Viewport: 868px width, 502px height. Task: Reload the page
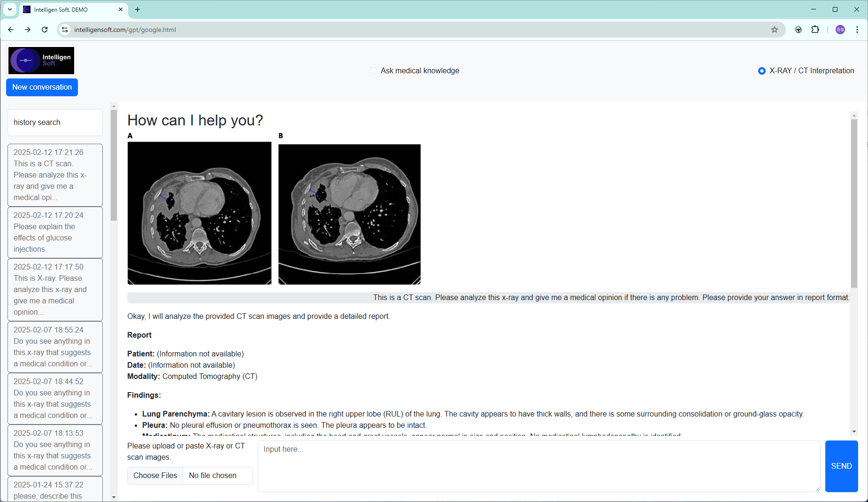tap(45, 30)
